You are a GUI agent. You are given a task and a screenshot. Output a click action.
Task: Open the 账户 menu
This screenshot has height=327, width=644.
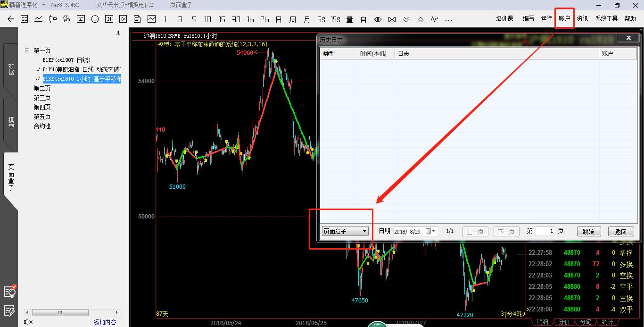pyautogui.click(x=564, y=19)
